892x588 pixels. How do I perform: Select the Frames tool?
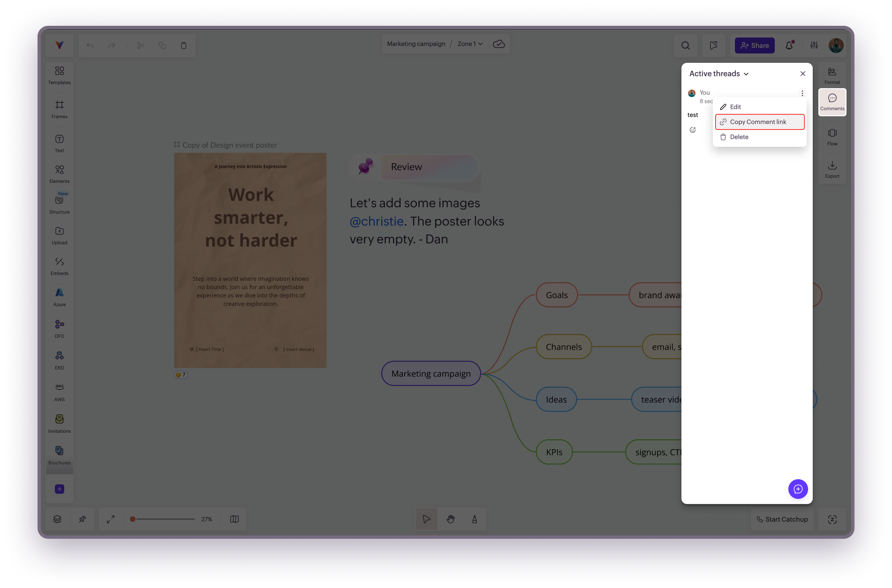click(59, 109)
